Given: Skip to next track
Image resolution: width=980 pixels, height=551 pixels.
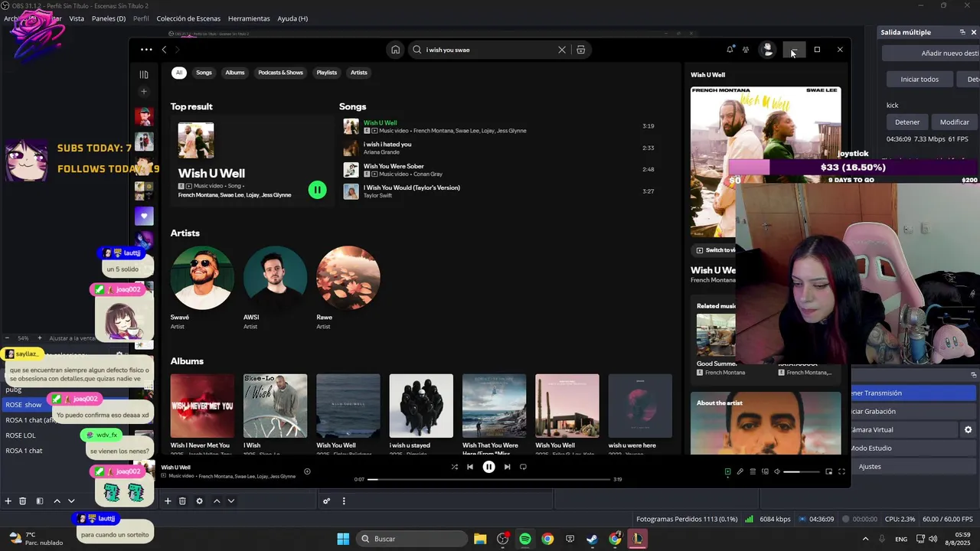Looking at the screenshot, I should (507, 467).
